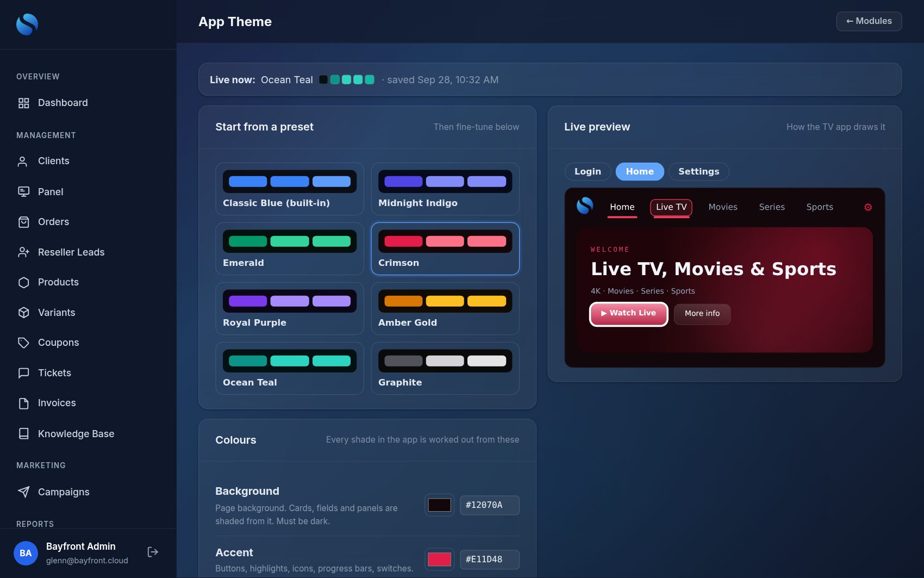Open Clients via its person icon

(x=23, y=161)
